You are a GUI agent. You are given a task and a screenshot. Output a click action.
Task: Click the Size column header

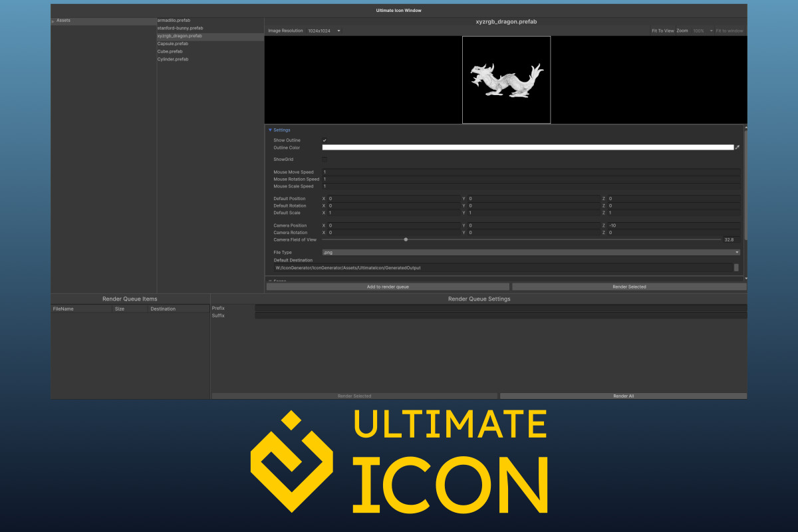pos(130,309)
